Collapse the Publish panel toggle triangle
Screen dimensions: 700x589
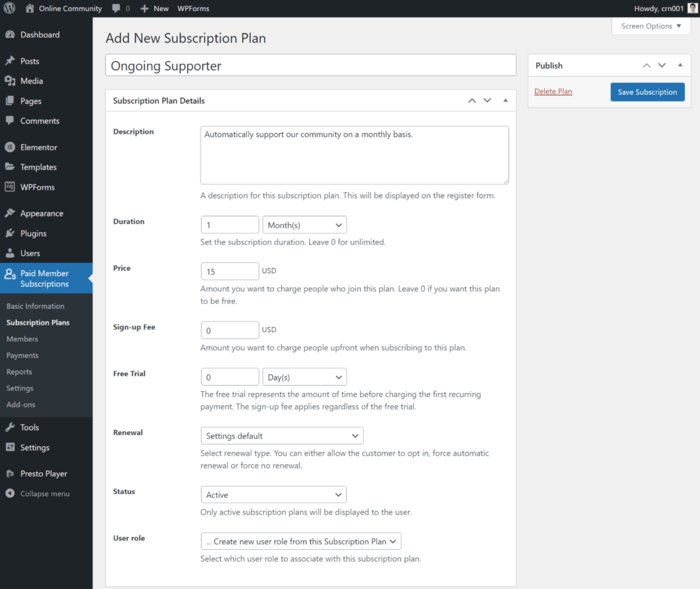(x=680, y=65)
